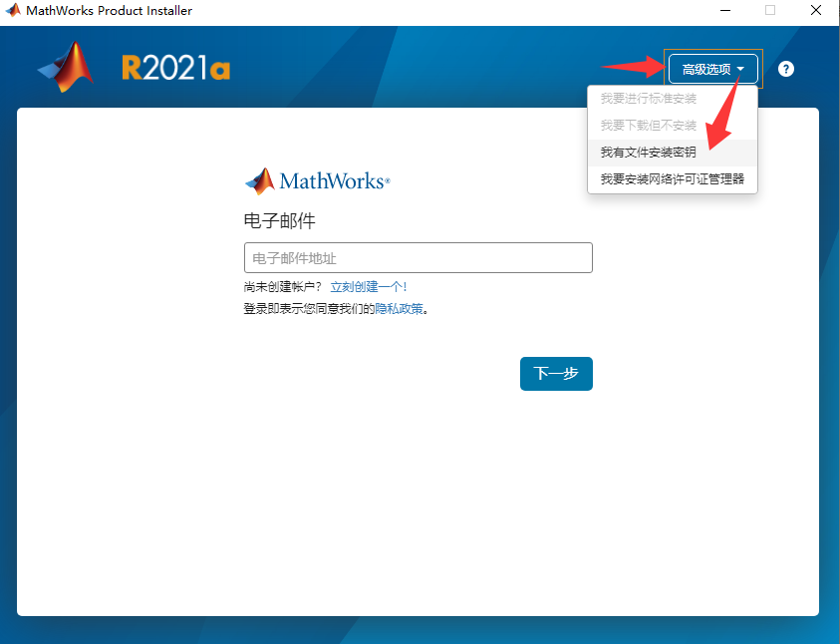Click the 电子邮件地址 input field

pos(418,257)
